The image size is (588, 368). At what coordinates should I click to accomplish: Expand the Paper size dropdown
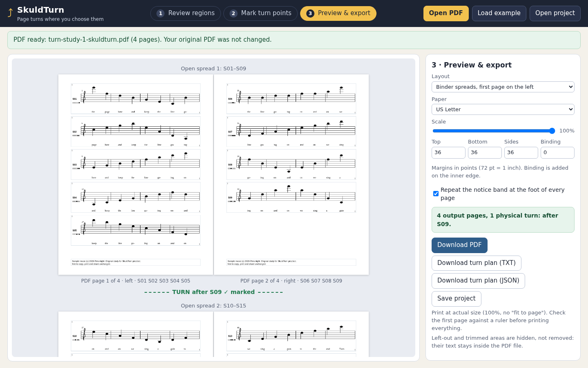coord(503,110)
